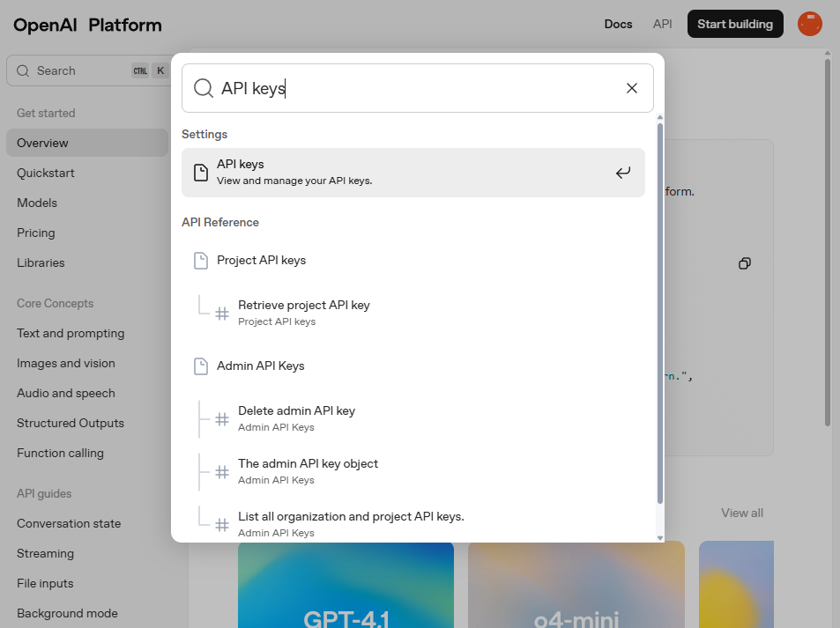
Task: Clear the search field with the X icon
Action: point(632,88)
